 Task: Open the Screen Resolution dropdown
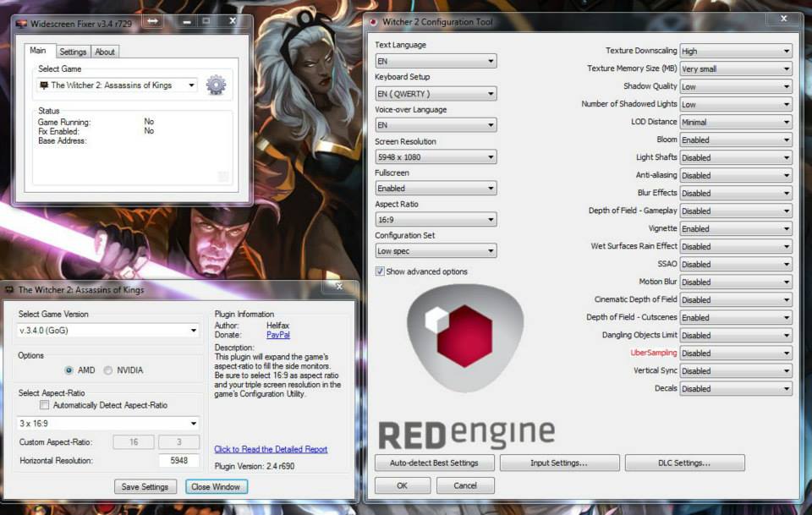436,156
